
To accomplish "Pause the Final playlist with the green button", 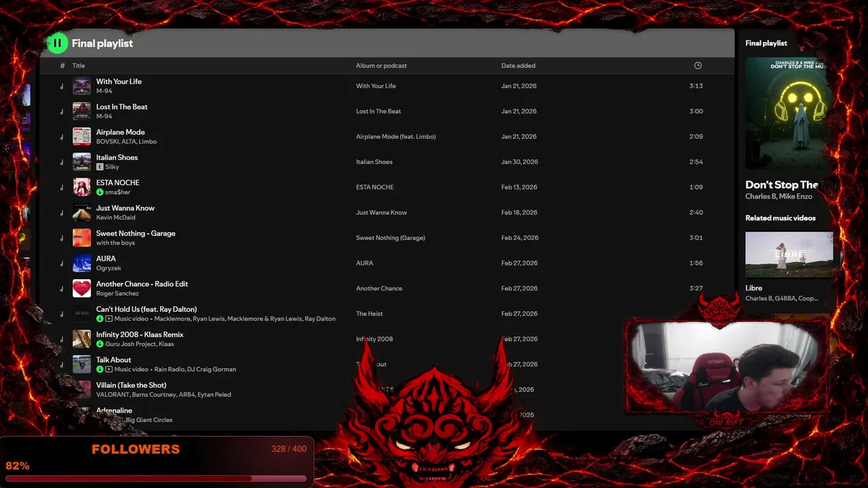I will [58, 43].
